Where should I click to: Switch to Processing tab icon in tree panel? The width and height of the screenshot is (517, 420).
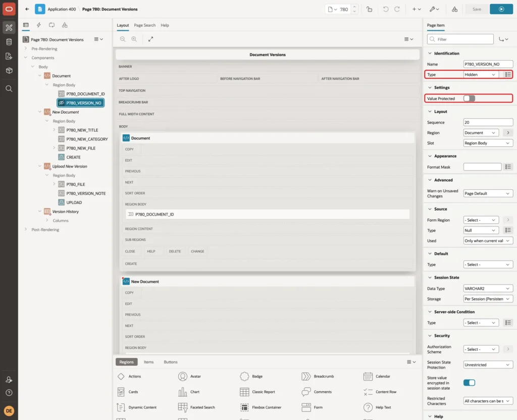[x=52, y=25]
